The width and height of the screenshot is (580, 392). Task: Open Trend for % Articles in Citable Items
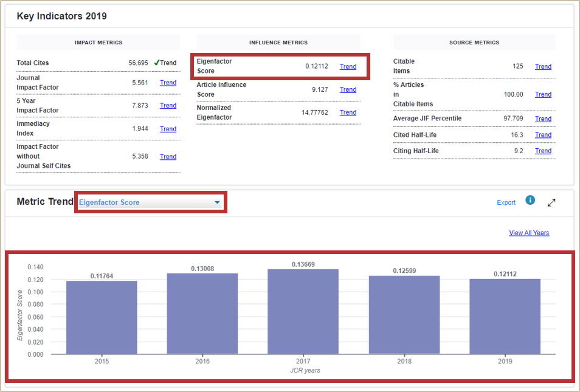point(543,95)
